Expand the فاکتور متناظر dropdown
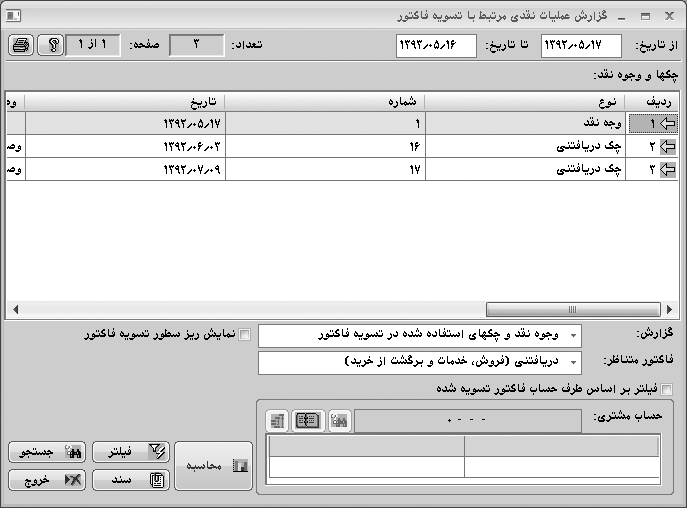Screen dimensions: 687x508 573,361
